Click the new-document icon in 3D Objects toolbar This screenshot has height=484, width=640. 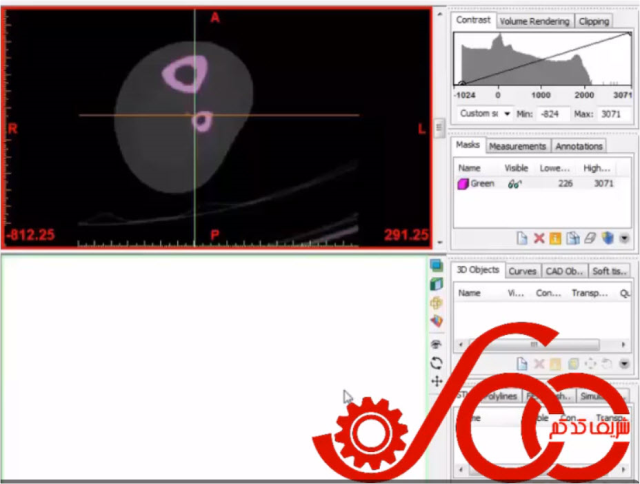pos(522,364)
